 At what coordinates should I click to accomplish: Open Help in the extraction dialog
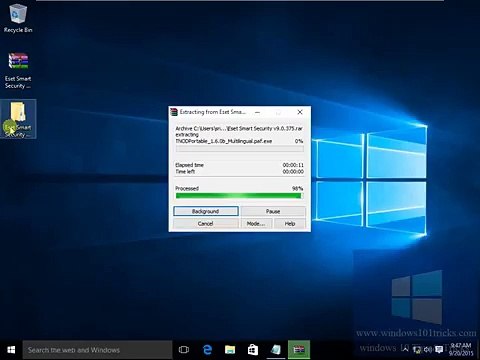pyautogui.click(x=290, y=224)
